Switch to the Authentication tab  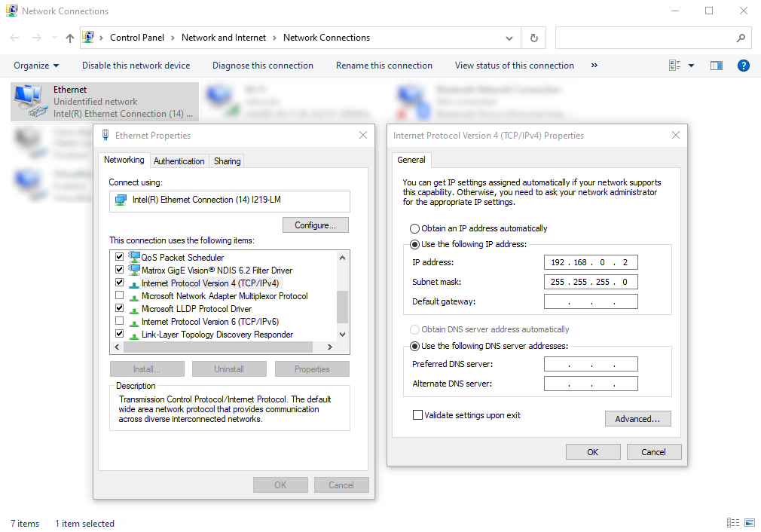coord(179,161)
